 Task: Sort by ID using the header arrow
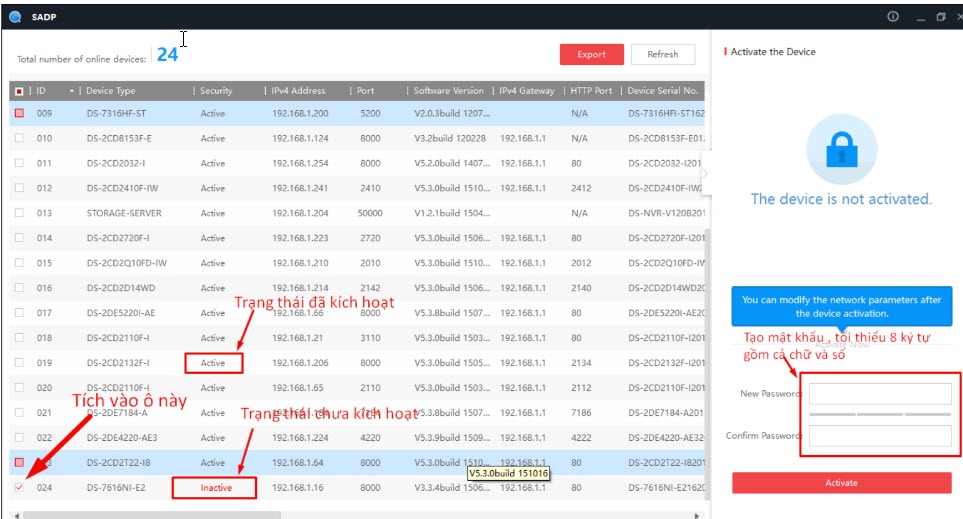[x=71, y=91]
